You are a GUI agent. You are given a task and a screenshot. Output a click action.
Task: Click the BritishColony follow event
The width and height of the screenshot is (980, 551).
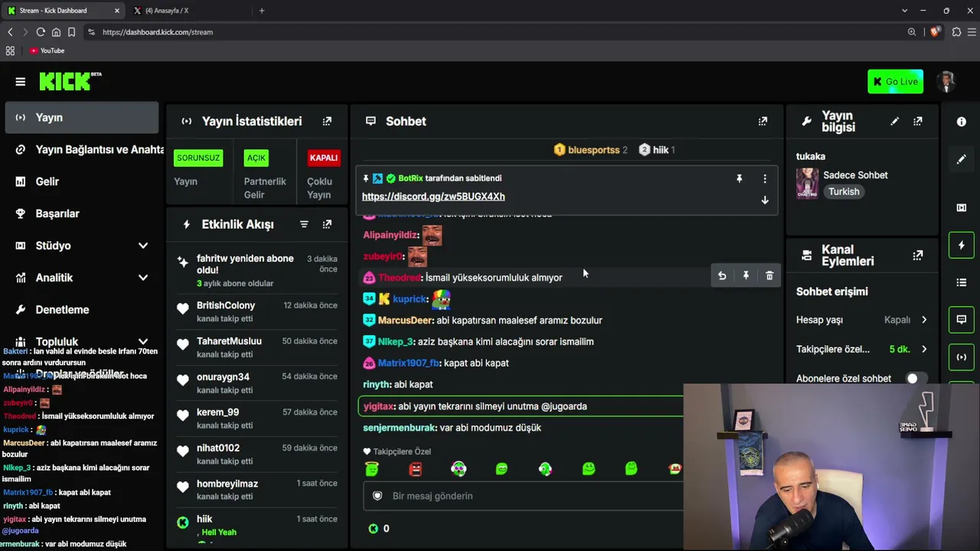(256, 311)
